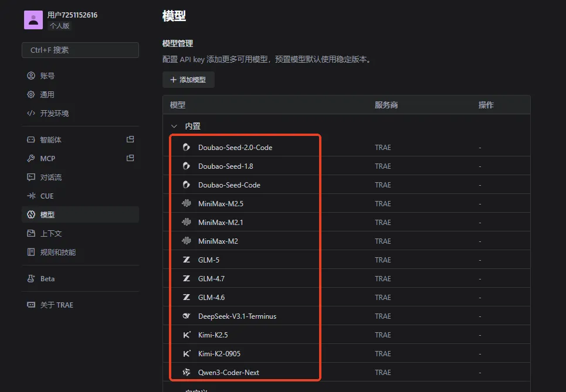This screenshot has width=566, height=392.
Task: Select the Kimi-K2.5 model name
Action: tap(213, 335)
